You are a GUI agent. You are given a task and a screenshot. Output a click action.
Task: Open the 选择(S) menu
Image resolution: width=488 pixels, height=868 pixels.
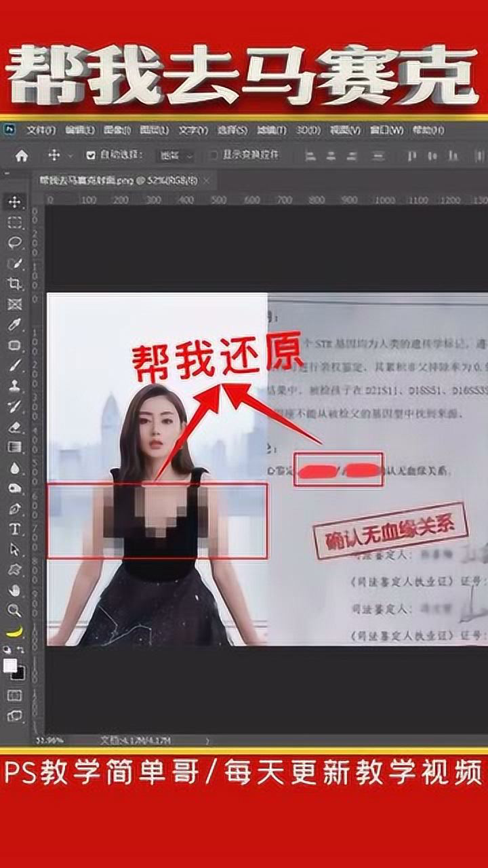click(x=232, y=130)
